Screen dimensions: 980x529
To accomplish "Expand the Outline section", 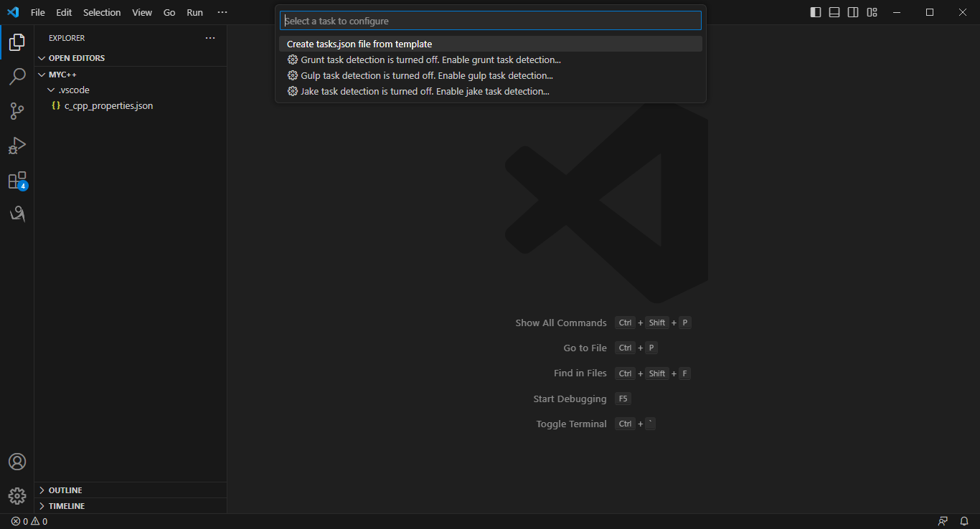I will click(131, 490).
